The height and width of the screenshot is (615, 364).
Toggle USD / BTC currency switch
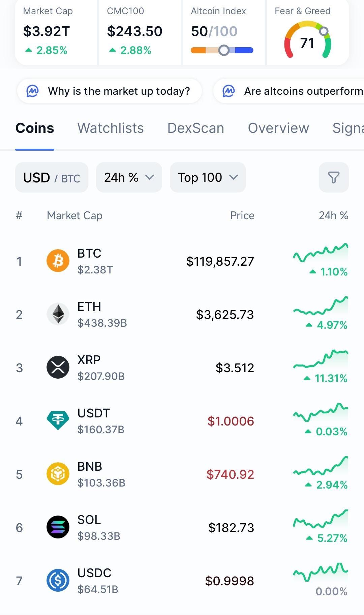52,178
